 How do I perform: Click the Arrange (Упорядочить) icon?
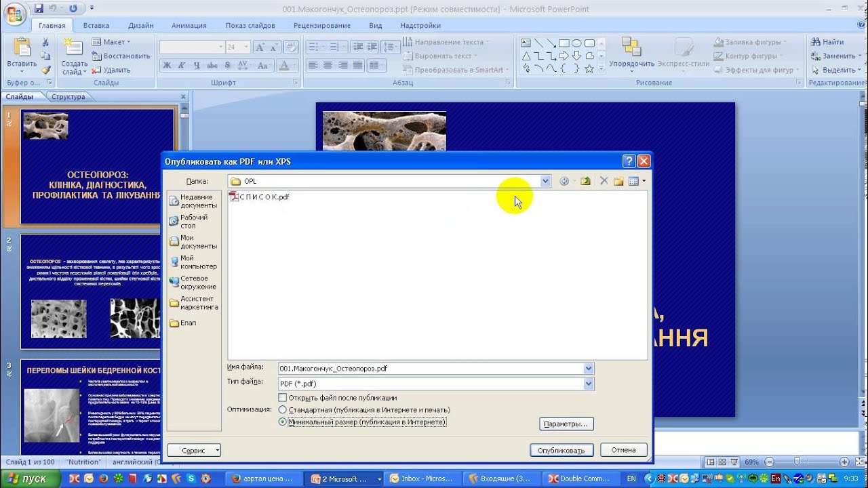tap(631, 47)
